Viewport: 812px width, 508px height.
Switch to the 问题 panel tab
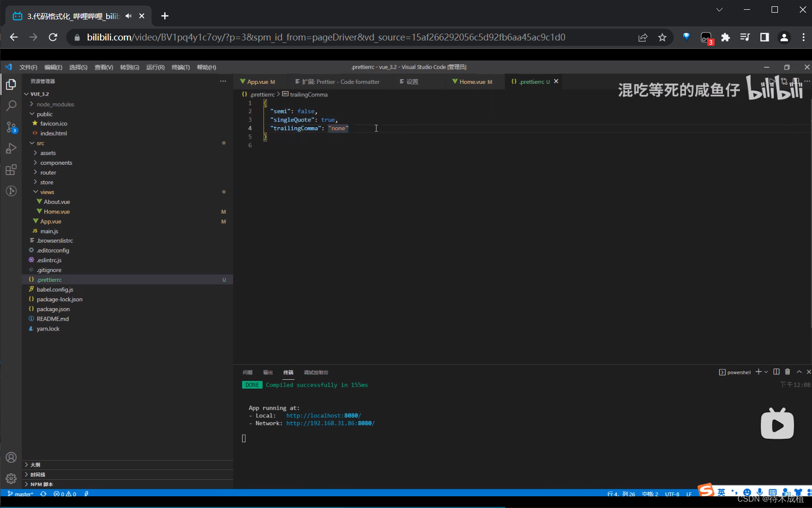click(x=247, y=372)
